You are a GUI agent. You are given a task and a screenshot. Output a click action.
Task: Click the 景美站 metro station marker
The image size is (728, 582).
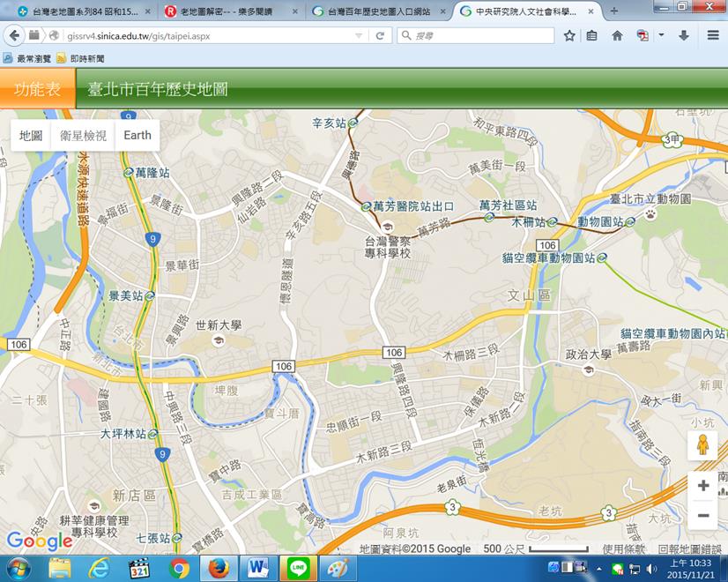pyautogui.click(x=150, y=295)
